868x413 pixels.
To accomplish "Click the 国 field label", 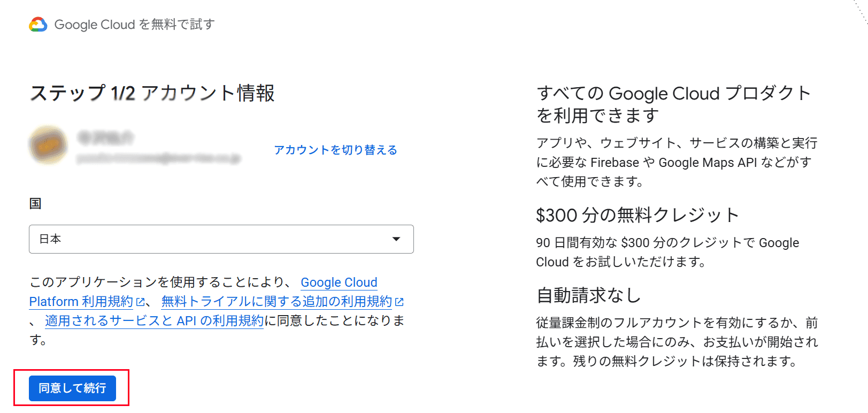I will [x=35, y=203].
